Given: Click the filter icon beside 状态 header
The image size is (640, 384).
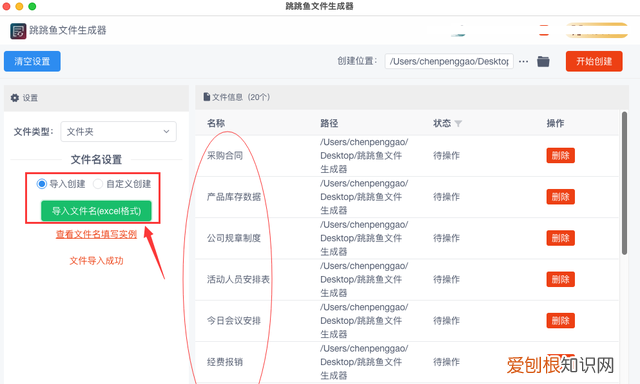Looking at the screenshot, I should [458, 123].
